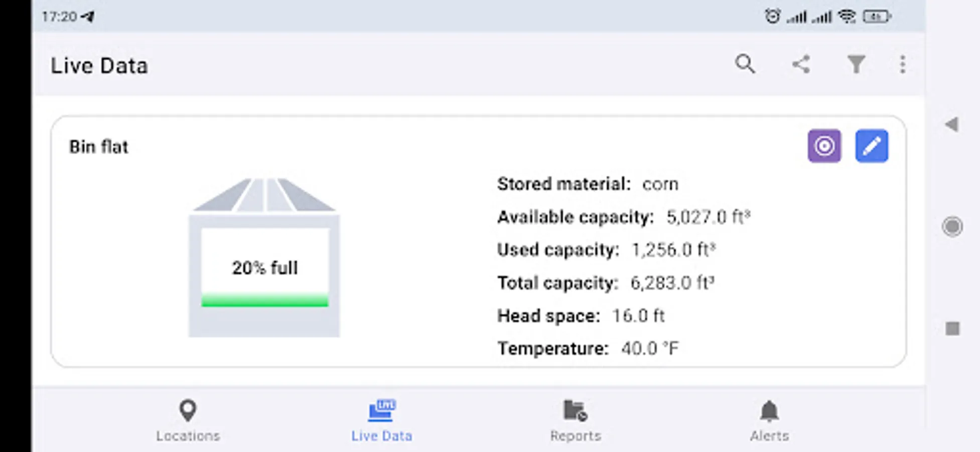The height and width of the screenshot is (452, 980).
Task: Tap the green fill level bar
Action: (x=264, y=300)
